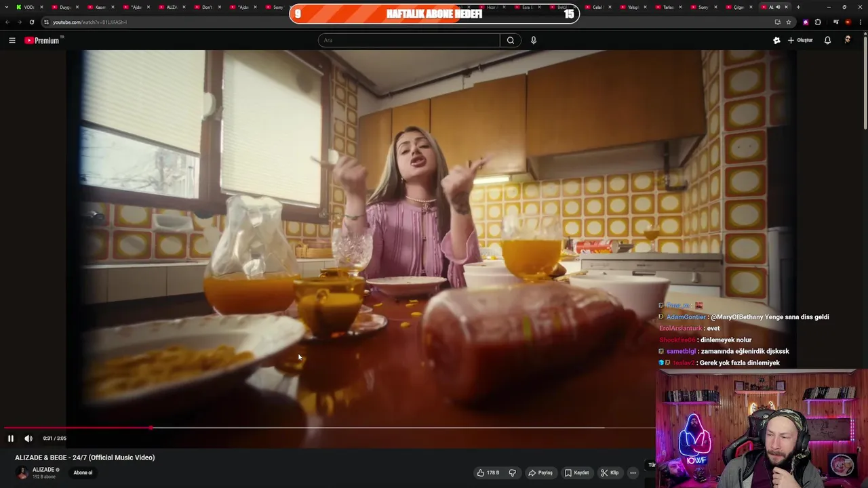The height and width of the screenshot is (488, 868).
Task: Click chat message from AdamGontier
Action: pos(744,317)
